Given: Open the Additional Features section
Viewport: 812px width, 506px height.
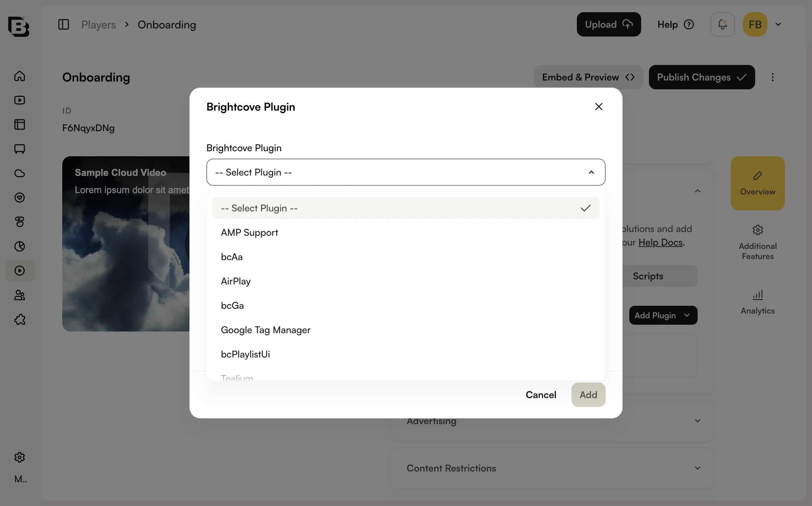Looking at the screenshot, I should click(758, 243).
